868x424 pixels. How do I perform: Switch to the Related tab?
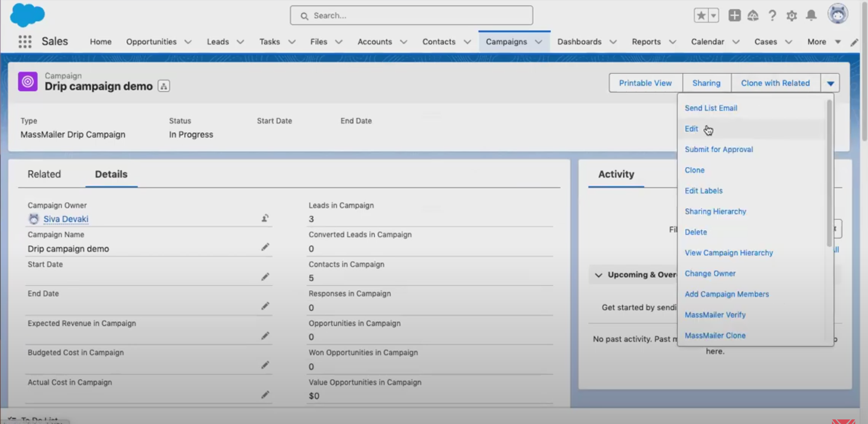[44, 174]
